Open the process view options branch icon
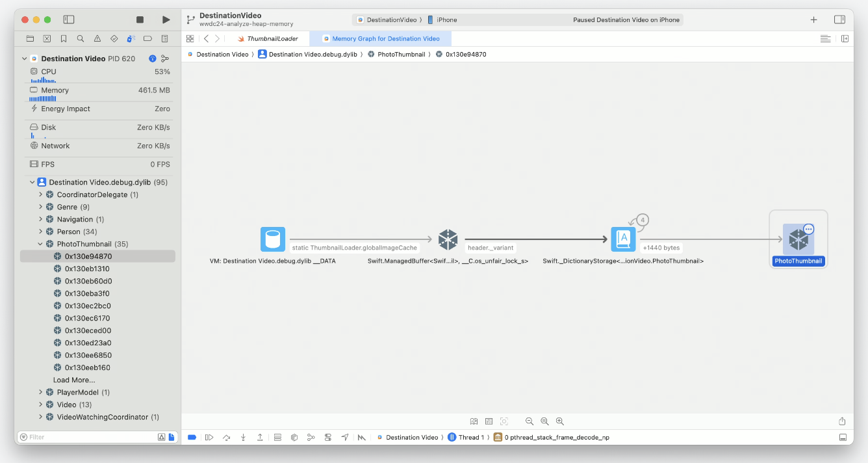The image size is (868, 463). [165, 59]
